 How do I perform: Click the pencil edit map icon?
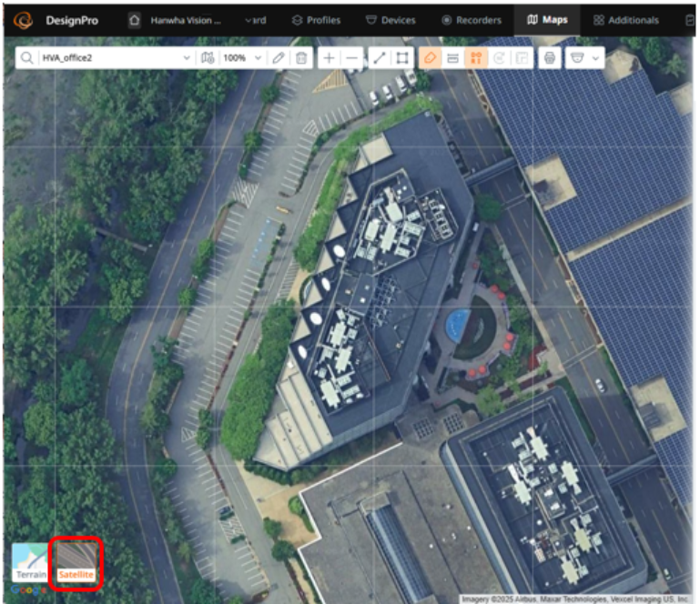279,58
